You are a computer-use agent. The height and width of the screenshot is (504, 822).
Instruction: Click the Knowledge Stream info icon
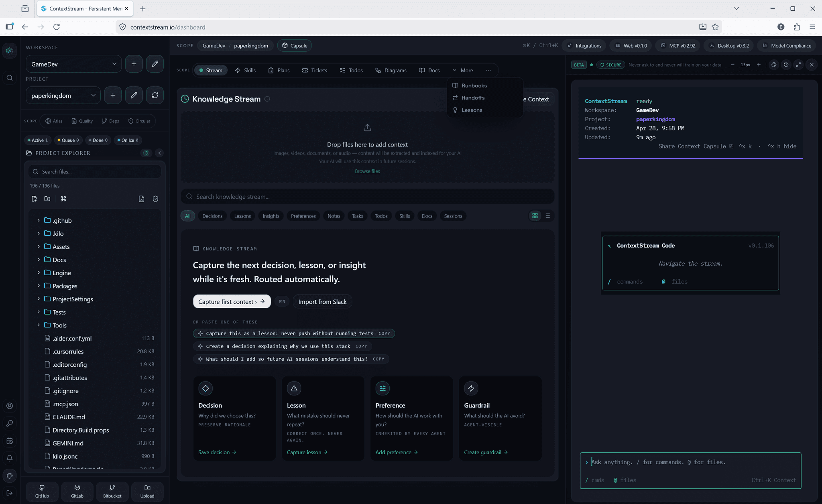pyautogui.click(x=267, y=99)
